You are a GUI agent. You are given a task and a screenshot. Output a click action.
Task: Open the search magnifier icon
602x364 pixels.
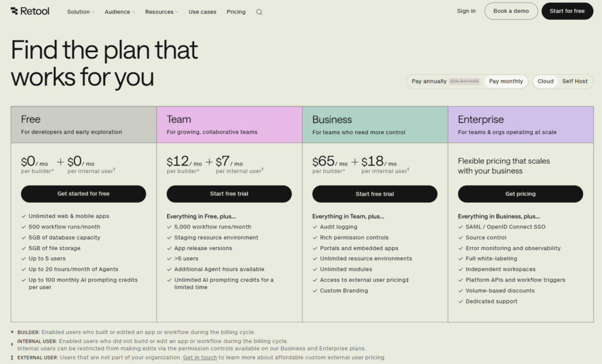(259, 12)
